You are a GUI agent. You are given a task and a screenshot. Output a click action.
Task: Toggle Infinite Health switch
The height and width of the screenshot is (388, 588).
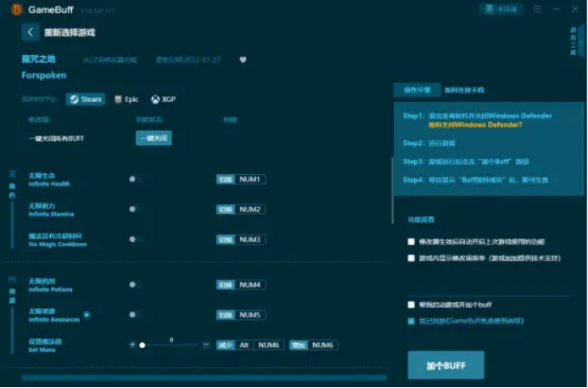[136, 179]
